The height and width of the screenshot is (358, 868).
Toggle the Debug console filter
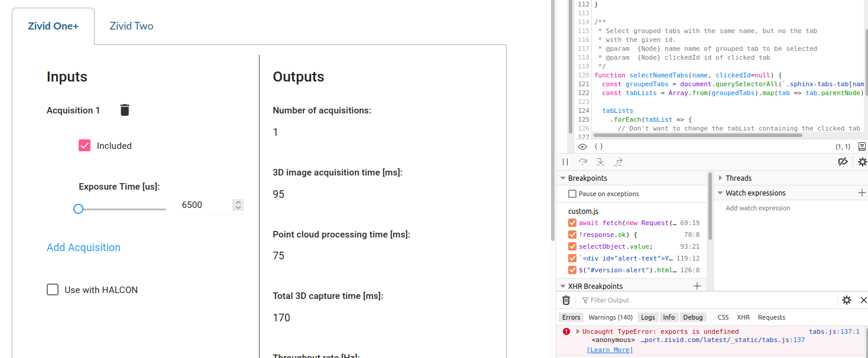(x=693, y=317)
